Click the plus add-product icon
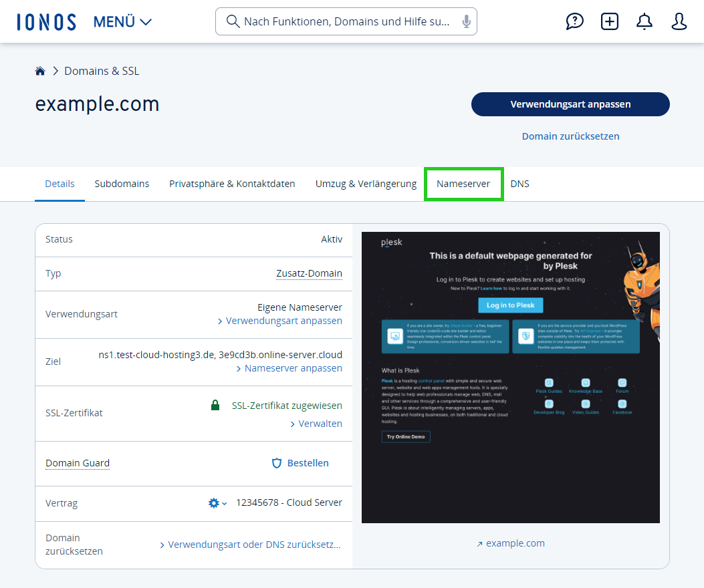Screen dimensions: 704x588 (x=609, y=21)
